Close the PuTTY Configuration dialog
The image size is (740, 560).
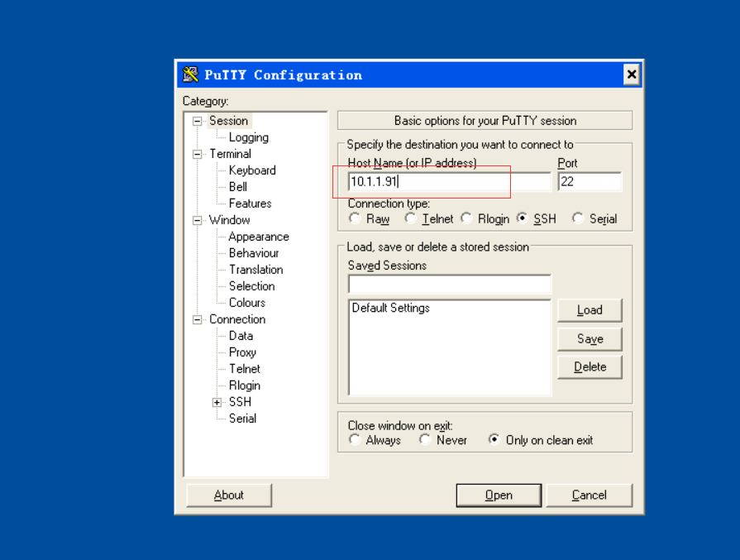coord(631,74)
